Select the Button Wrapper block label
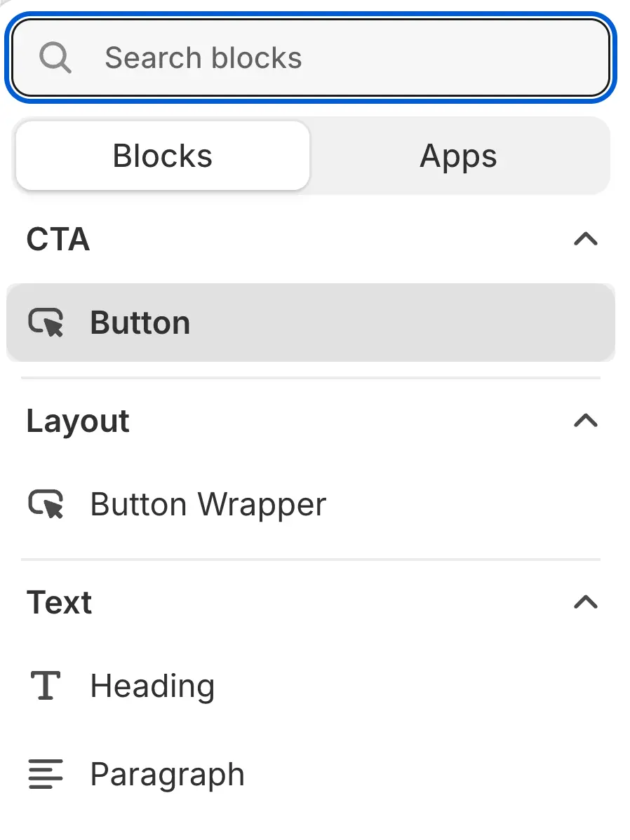Screen dimensions: 630x840 (x=208, y=505)
